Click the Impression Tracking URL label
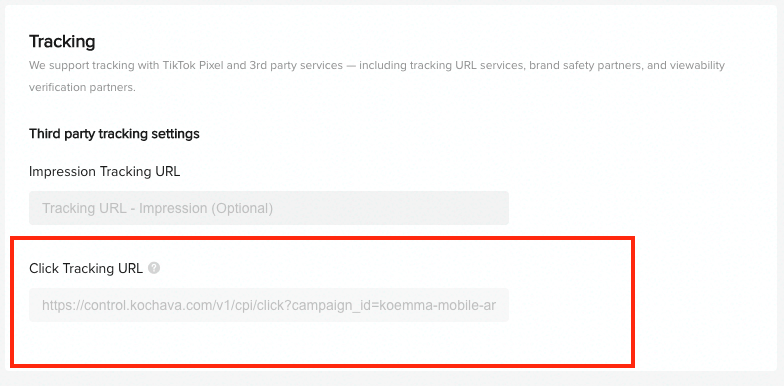 tap(104, 172)
